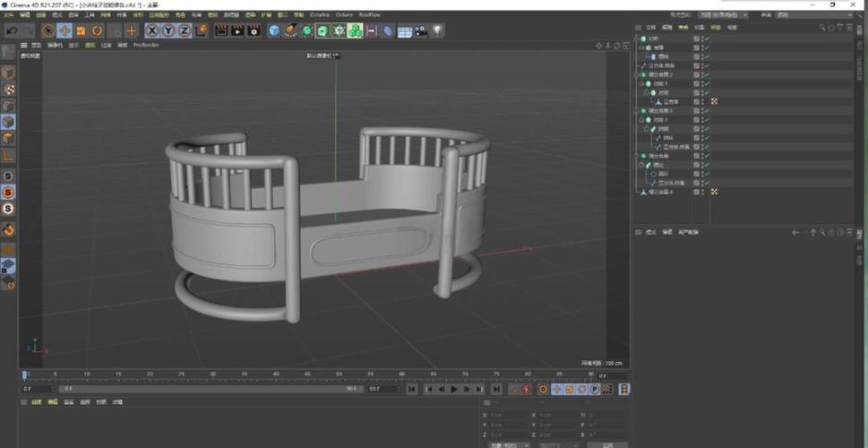868x448 pixels.
Task: Click the Undo arrow in the top toolbar
Action: tap(11, 30)
